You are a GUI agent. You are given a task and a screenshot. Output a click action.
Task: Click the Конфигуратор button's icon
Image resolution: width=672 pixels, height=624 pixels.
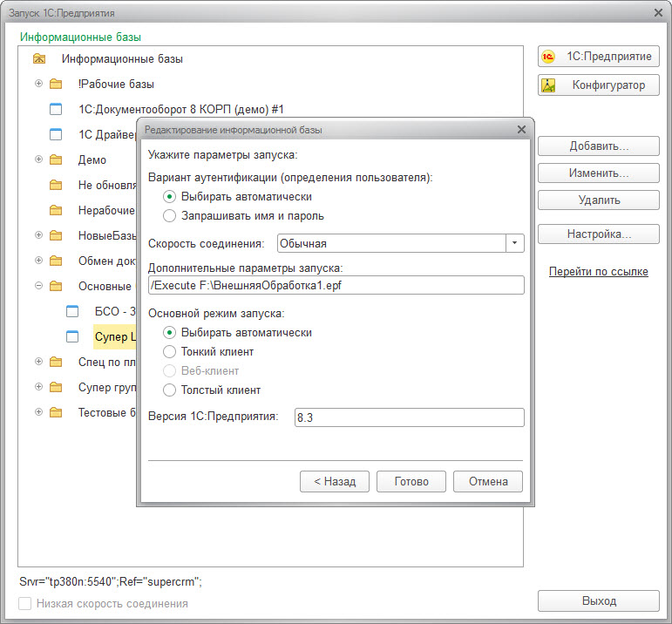548,85
